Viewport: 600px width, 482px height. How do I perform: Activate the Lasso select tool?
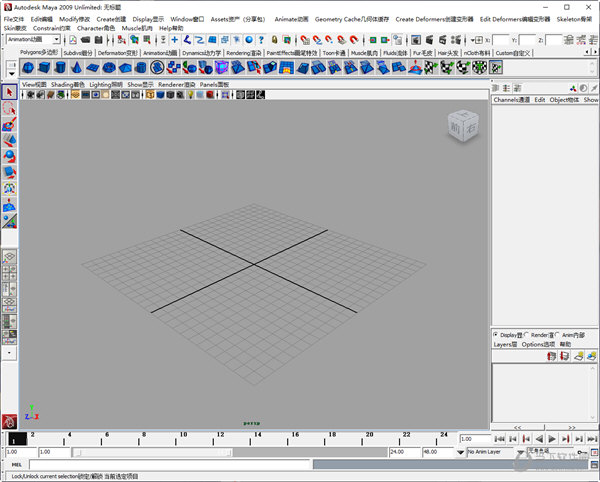pos(10,109)
